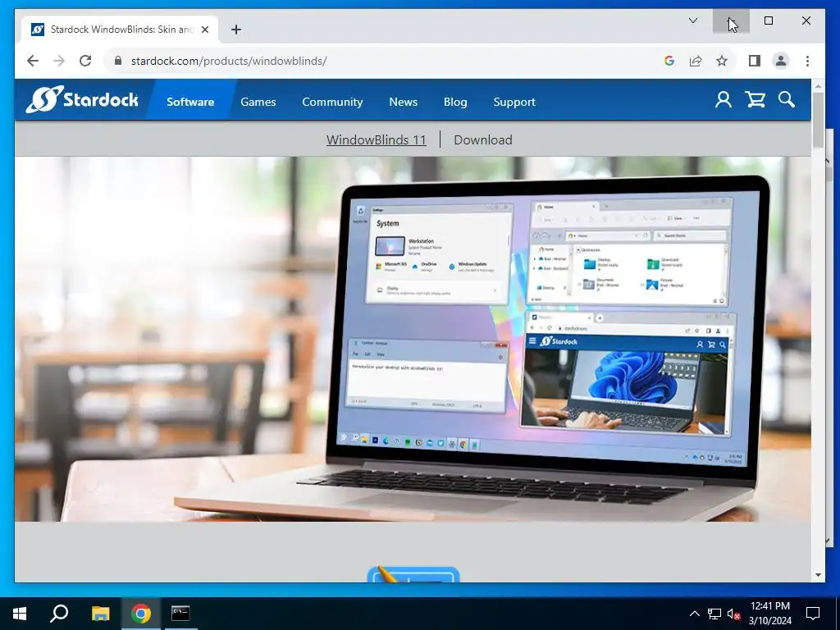Viewport: 840px width, 630px height.
Task: Click the Stardock WindowBlinds browser tab
Action: coord(120,30)
